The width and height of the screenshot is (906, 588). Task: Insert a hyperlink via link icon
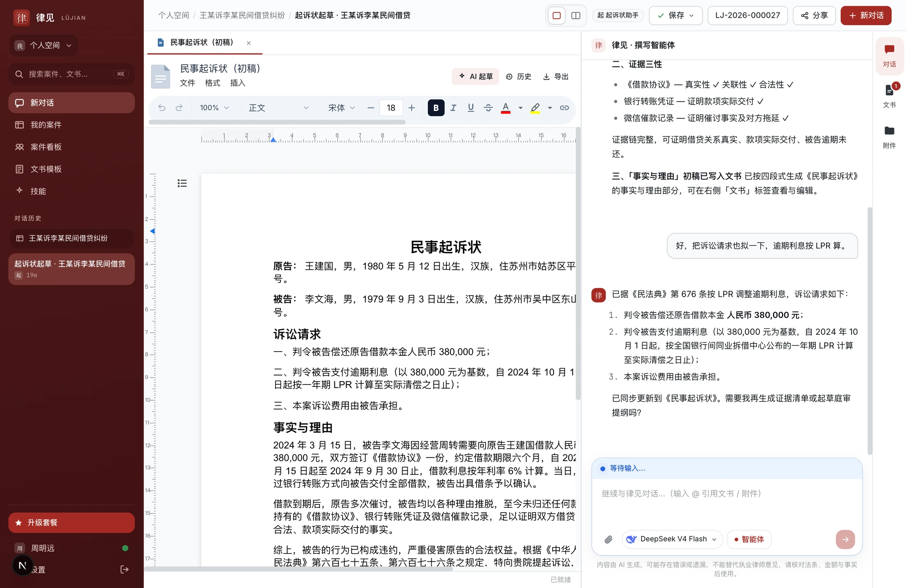[564, 108]
